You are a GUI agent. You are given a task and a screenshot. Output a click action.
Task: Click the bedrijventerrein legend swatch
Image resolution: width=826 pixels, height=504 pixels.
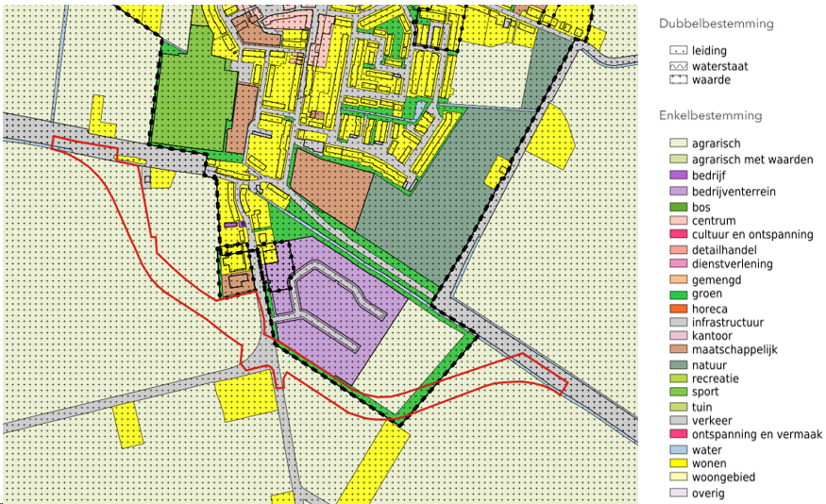(679, 192)
